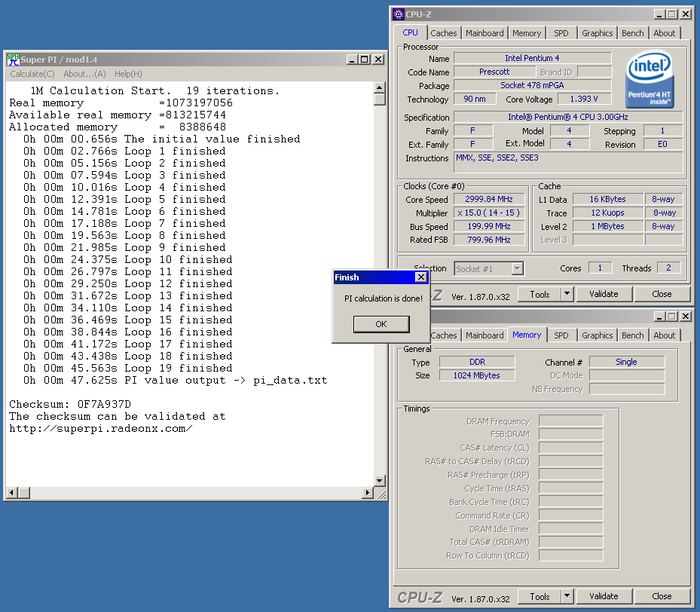This screenshot has width=700, height=612.
Task: Click the Intel Pentium 4 HT logo
Action: pyautogui.click(x=650, y=80)
